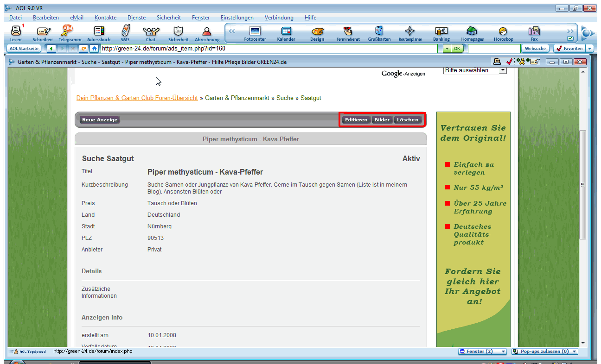The height and width of the screenshot is (364, 601).
Task: Open the Horoskop icon
Action: click(x=503, y=31)
